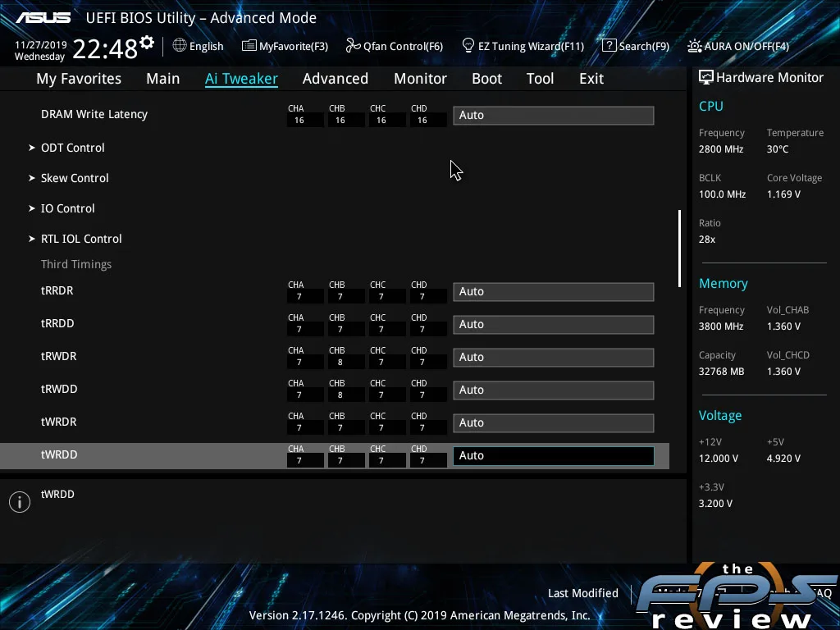
Task: Click the clock time 22:48
Action: click(x=105, y=48)
